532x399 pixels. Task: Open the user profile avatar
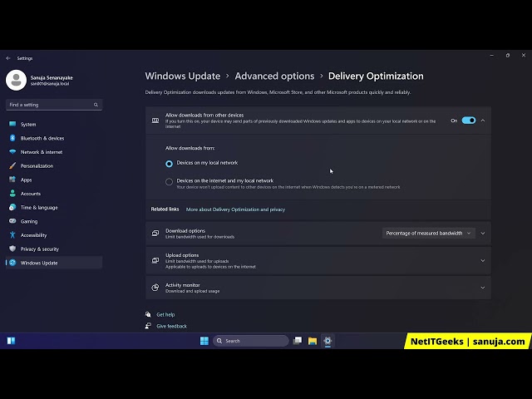click(x=16, y=81)
